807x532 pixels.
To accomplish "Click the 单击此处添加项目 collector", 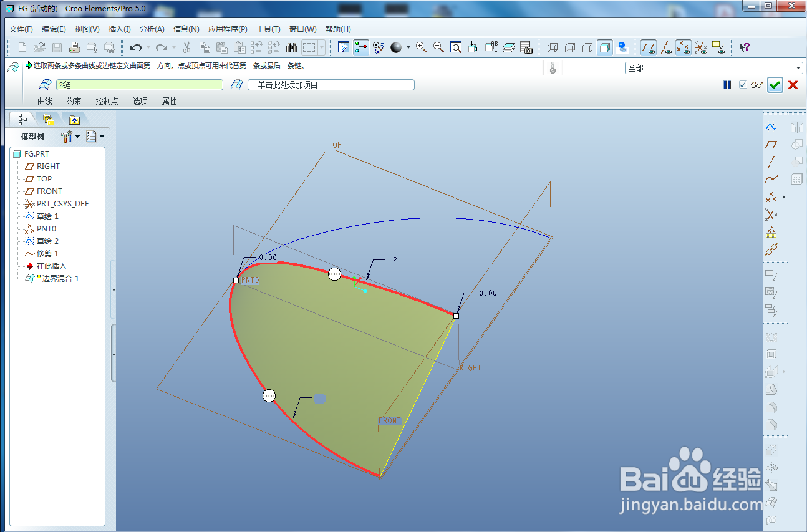I will point(331,85).
